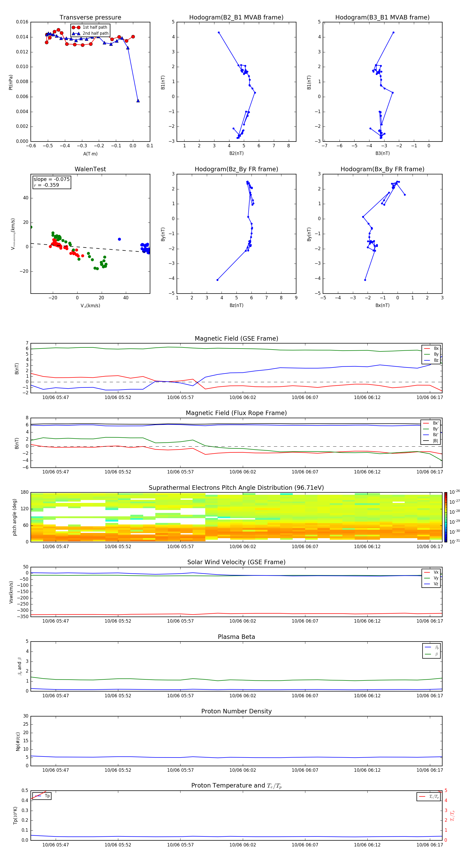The image size is (473, 868).
Task: Click '10/06 06:17' tick under Plasma Beta panel
Action: pyautogui.click(x=430, y=695)
